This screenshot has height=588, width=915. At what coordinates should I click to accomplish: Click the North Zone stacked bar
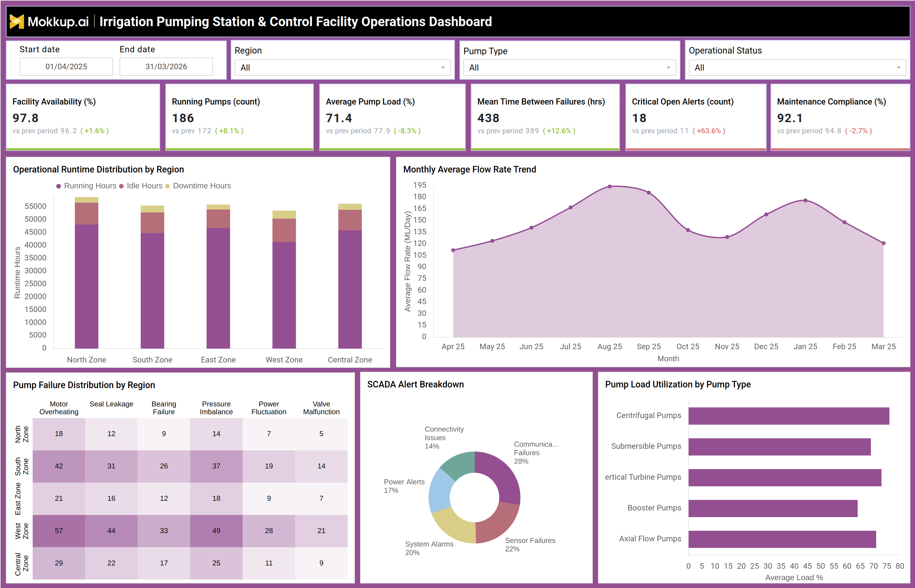87,273
